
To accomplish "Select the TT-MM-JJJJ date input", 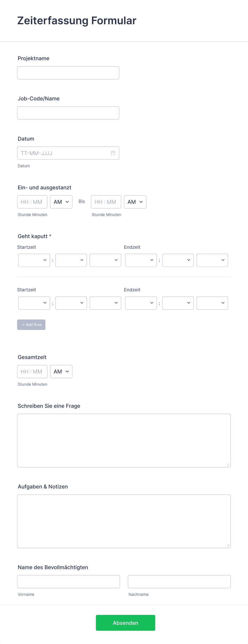I will 68,153.
